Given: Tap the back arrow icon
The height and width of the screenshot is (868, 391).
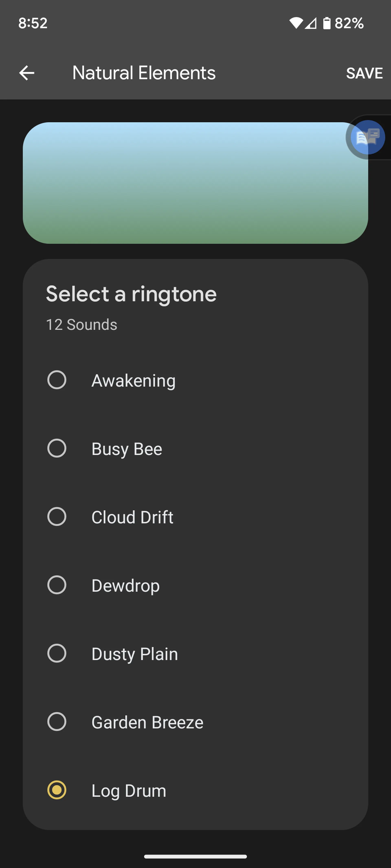Looking at the screenshot, I should pos(27,73).
